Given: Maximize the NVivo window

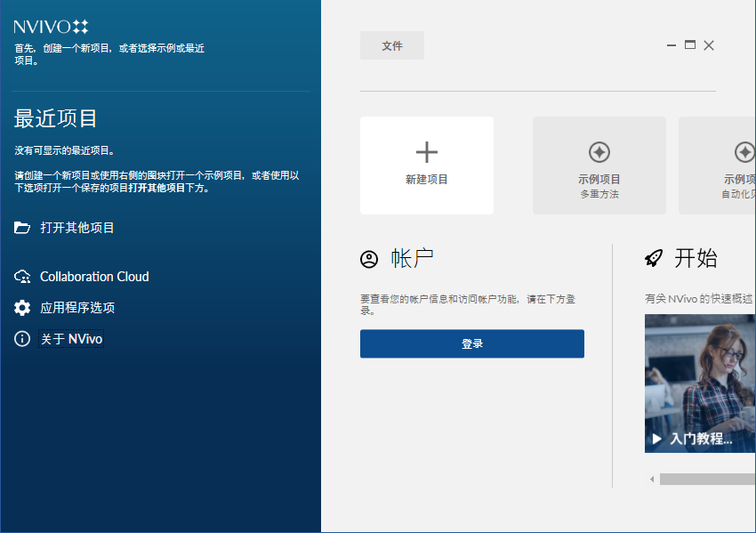Looking at the screenshot, I should tap(690, 44).
